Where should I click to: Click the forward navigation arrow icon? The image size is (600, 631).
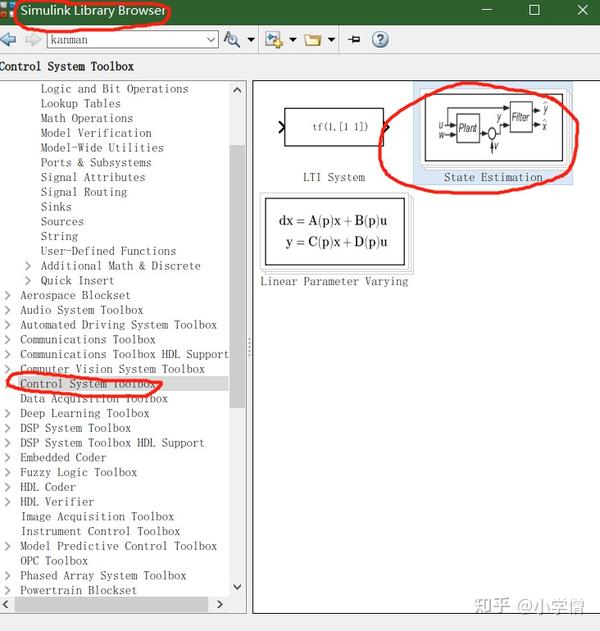point(32,39)
